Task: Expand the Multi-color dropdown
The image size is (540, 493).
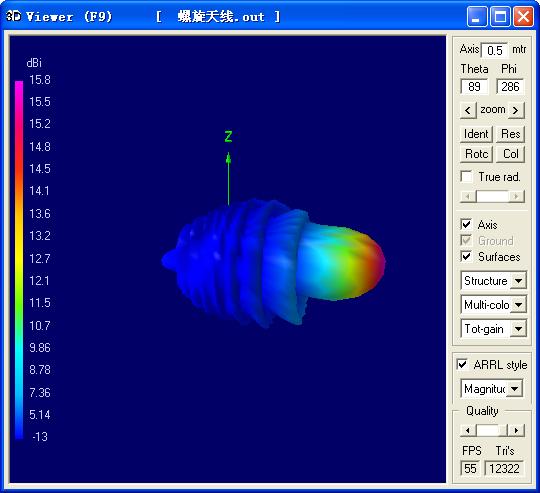Action: click(518, 305)
